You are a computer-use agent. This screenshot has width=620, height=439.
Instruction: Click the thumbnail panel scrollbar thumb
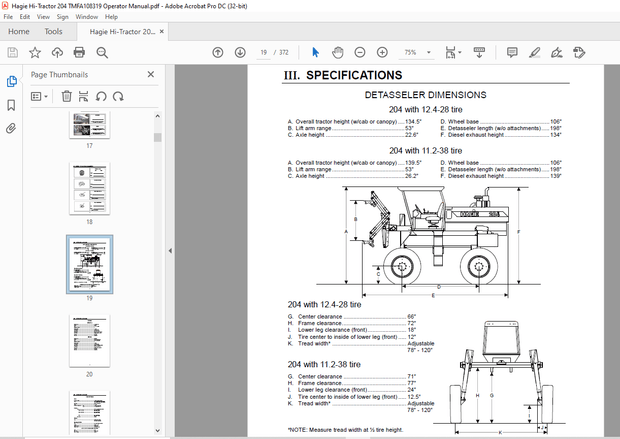(157, 137)
